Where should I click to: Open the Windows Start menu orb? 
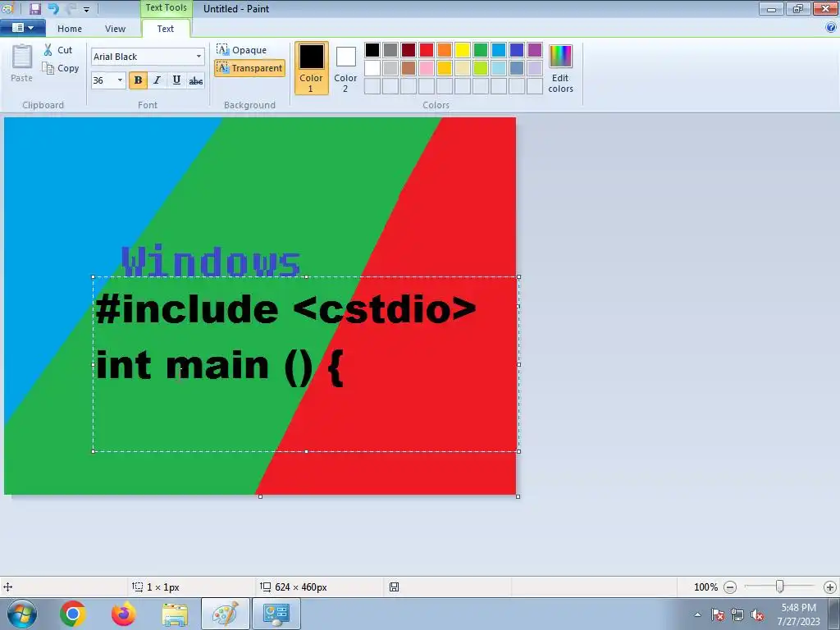22,614
